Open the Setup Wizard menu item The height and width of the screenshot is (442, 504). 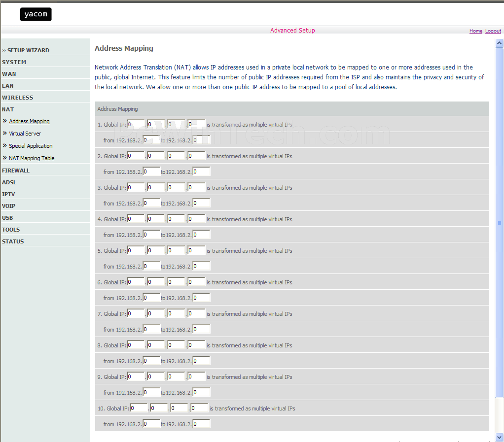pyautogui.click(x=28, y=50)
